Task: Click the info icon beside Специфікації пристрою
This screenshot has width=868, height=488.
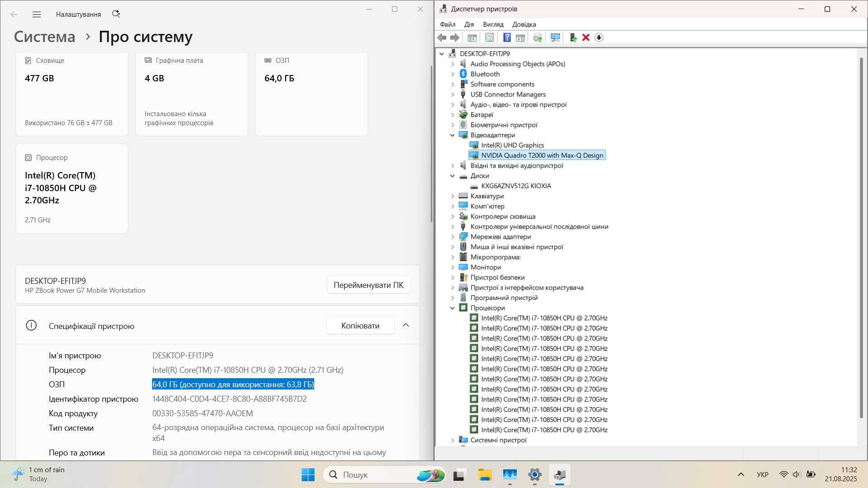Action: tap(31, 325)
